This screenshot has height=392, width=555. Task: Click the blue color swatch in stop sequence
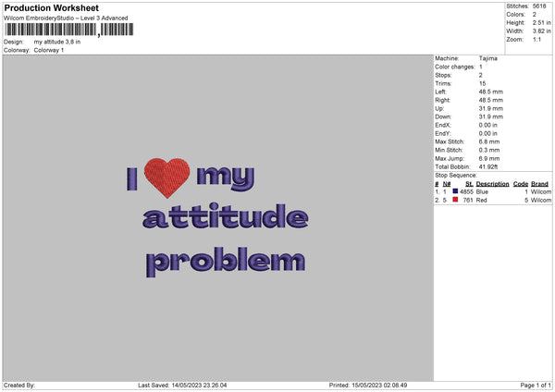coord(455,191)
